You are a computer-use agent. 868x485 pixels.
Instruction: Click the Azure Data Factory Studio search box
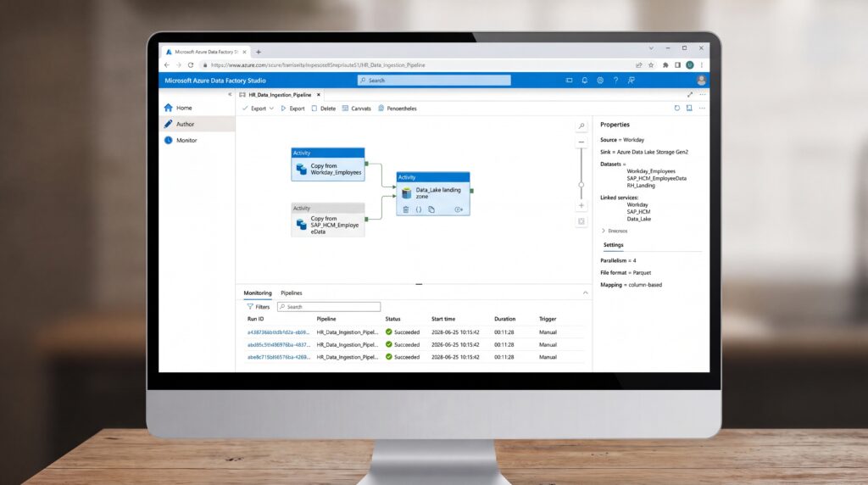(x=434, y=81)
